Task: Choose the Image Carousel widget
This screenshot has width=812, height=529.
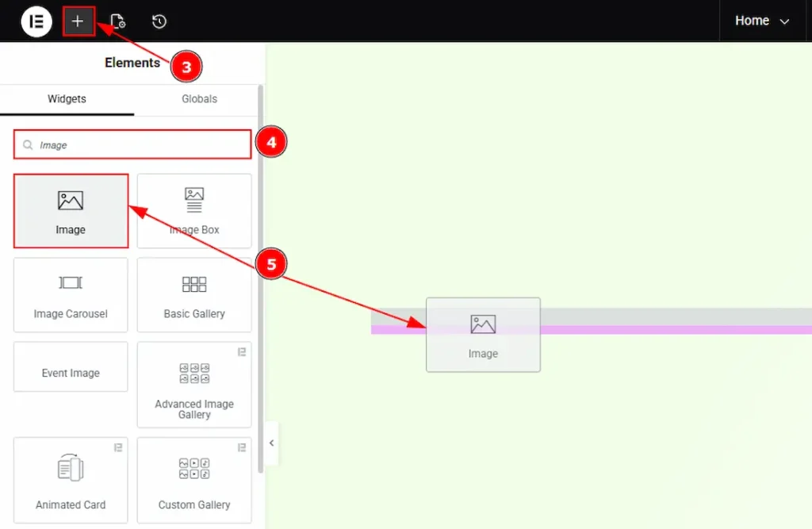Action: pos(71,295)
